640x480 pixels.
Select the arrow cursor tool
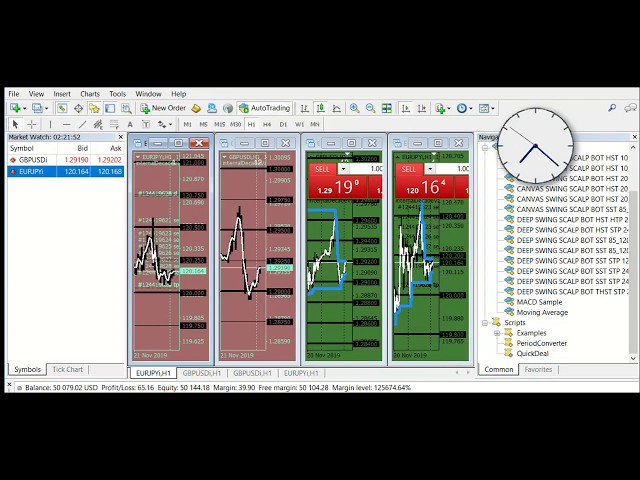tap(15, 124)
